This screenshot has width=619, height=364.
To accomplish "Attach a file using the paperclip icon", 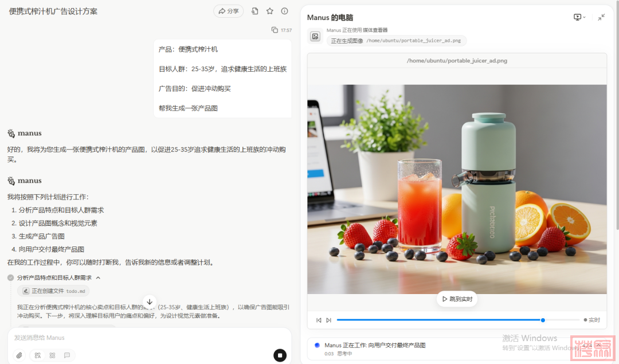I will (x=19, y=355).
